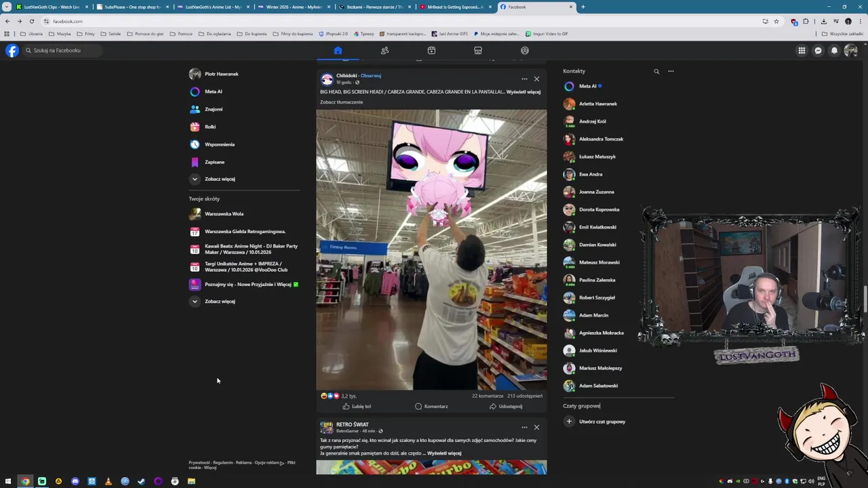The height and width of the screenshot is (488, 868).
Task: Click Zobacz tłumaczenie translation link
Action: coord(341,102)
